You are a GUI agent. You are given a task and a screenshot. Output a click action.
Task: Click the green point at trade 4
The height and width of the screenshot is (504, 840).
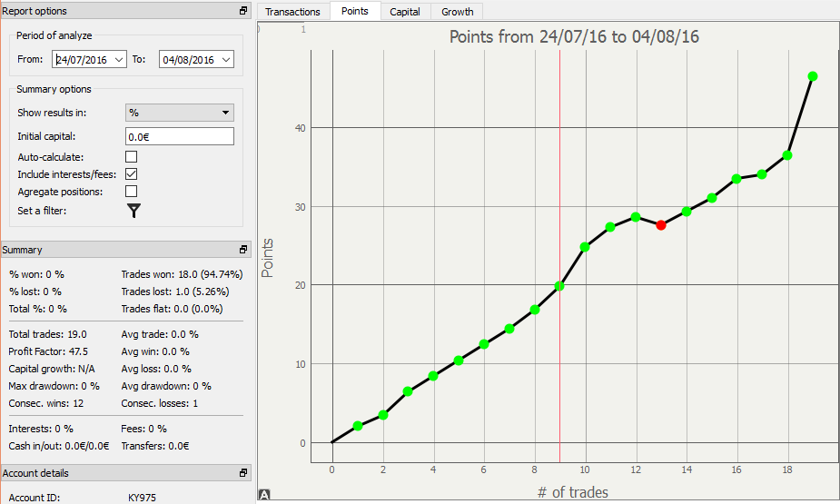[433, 376]
